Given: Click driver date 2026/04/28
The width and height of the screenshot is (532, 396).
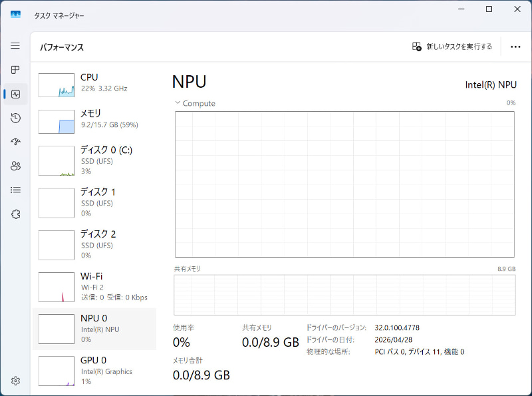Looking at the screenshot, I should tap(393, 339).
